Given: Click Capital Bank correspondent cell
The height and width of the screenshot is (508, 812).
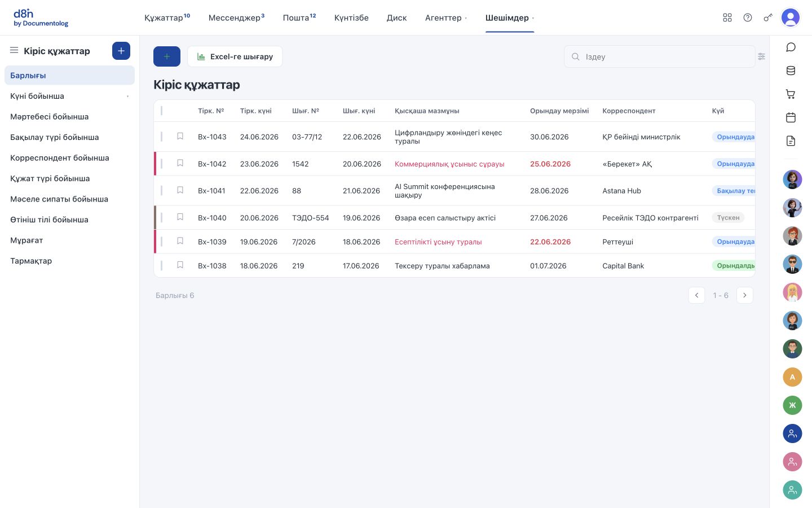Looking at the screenshot, I should pyautogui.click(x=623, y=266).
